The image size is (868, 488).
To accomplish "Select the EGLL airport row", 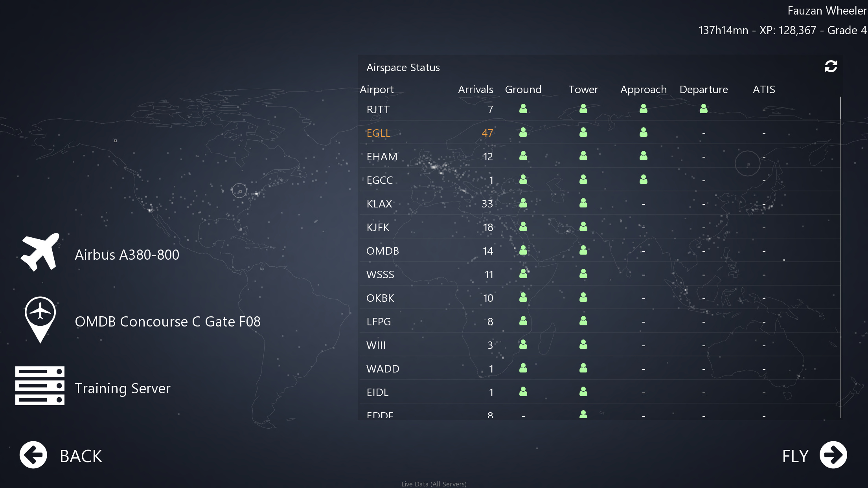I will 379,133.
